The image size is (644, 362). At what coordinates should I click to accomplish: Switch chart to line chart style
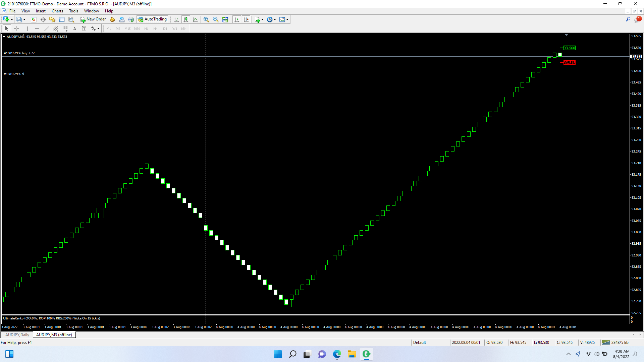pyautogui.click(x=195, y=19)
